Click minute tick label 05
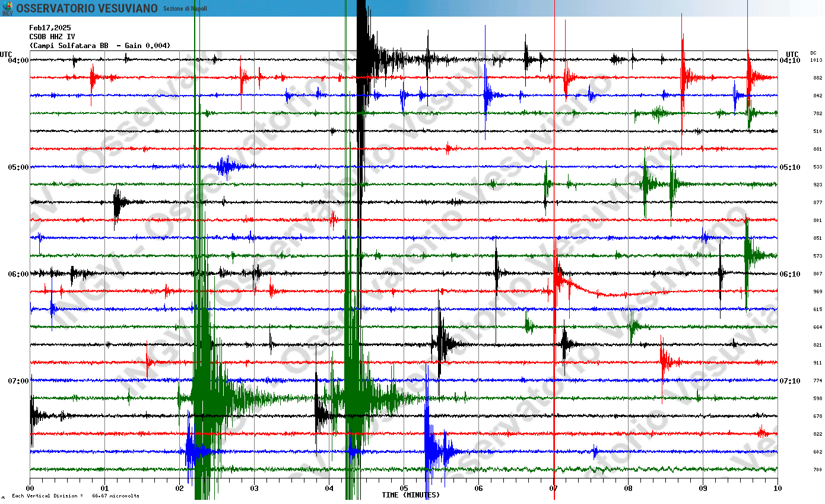Screen dimensions: 825x504 click(404, 489)
